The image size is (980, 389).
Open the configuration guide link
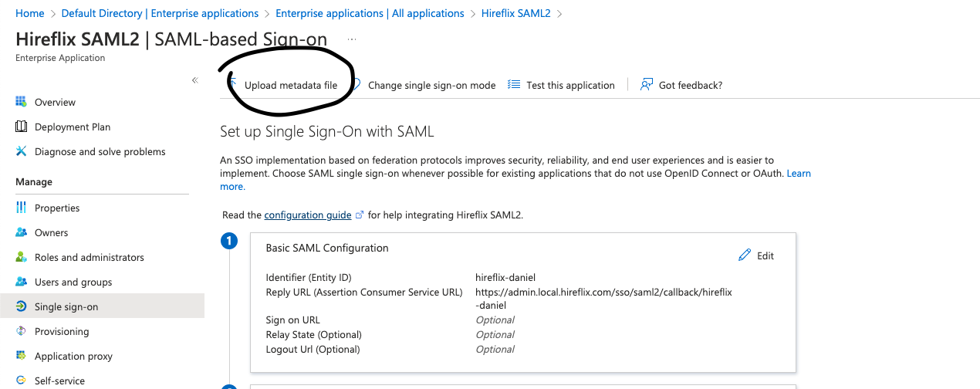[308, 215]
